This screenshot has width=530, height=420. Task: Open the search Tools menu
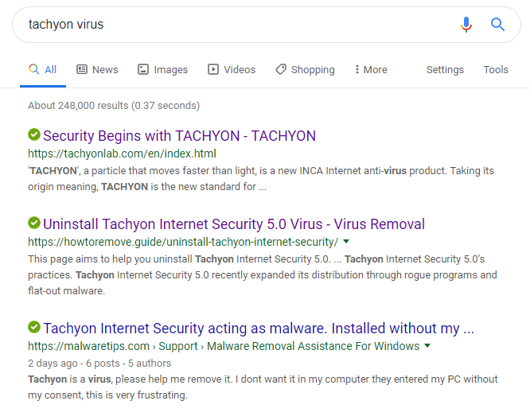tap(496, 70)
